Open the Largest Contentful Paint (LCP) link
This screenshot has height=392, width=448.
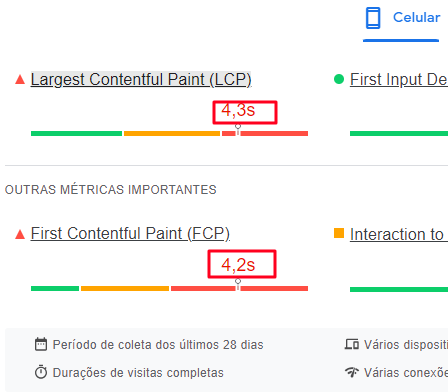[x=141, y=80]
